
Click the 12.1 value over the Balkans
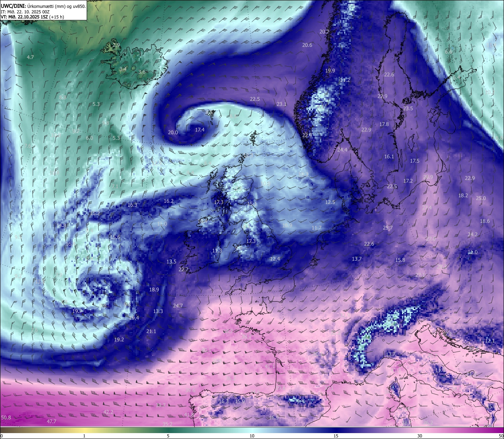coord(489,341)
